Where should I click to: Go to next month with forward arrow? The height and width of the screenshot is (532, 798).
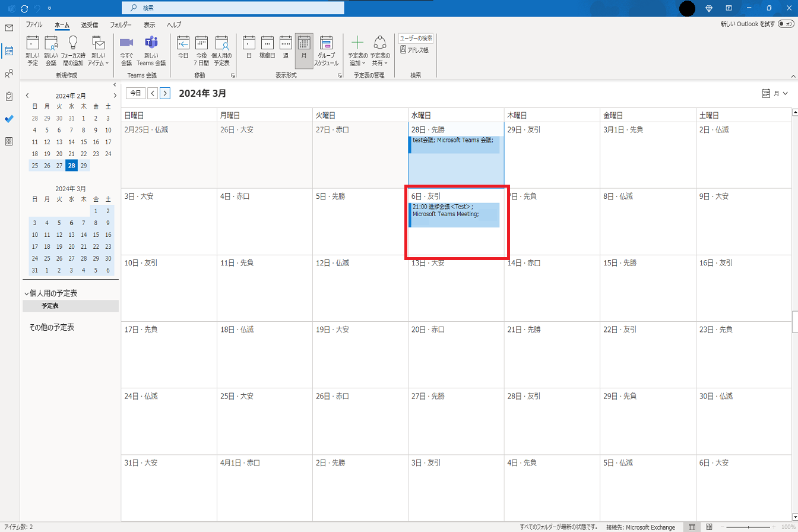point(165,93)
